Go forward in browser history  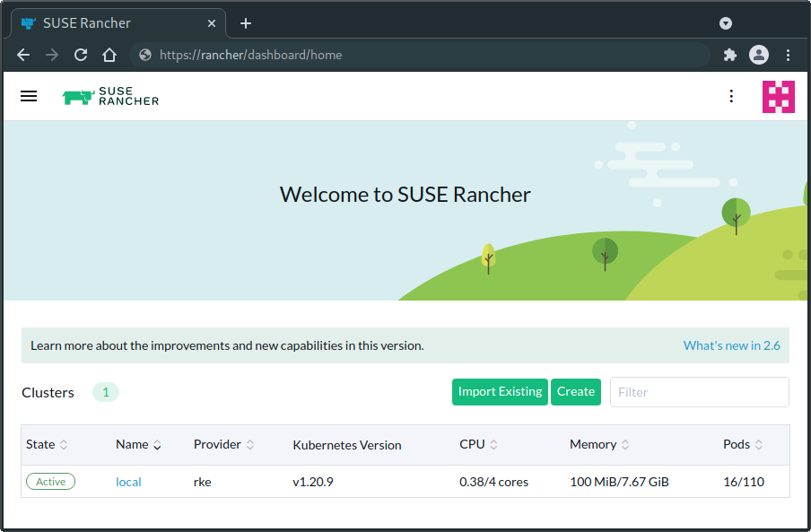click(52, 55)
